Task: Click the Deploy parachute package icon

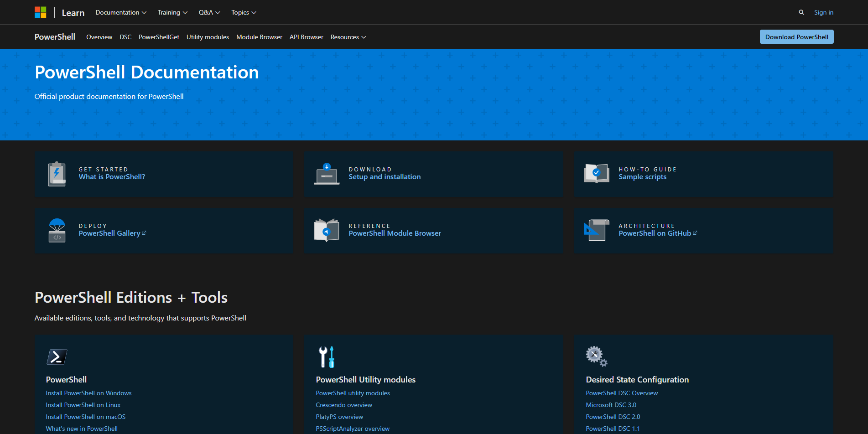Action: (57, 230)
